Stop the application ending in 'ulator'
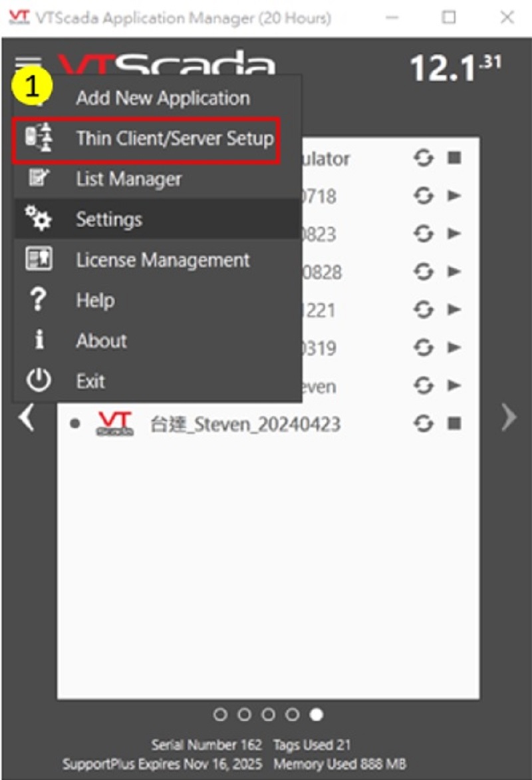The image size is (532, 780). [454, 158]
